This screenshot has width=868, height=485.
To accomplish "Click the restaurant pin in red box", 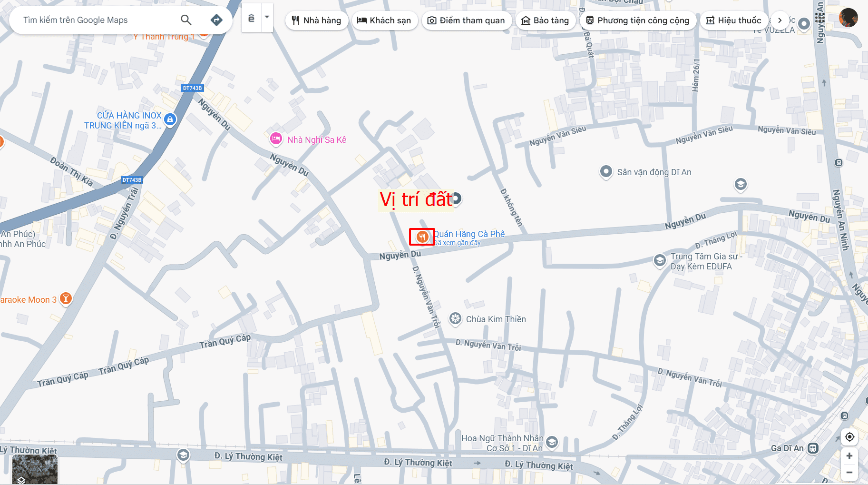I will pos(422,237).
